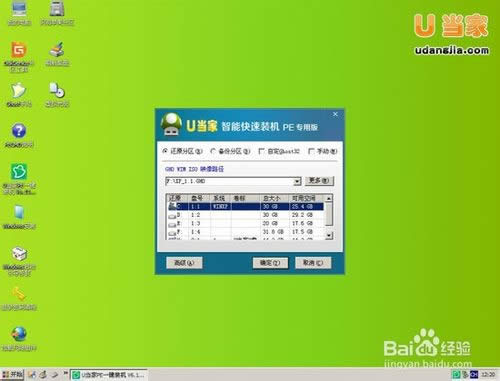Image resolution: width=500 pixels, height=381 pixels.
Task: Expand the image path dropdown arrow
Action: pos(297,181)
